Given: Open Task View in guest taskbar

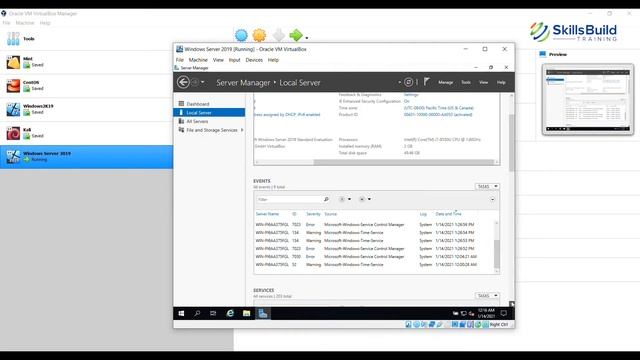Looking at the screenshot, I should (x=213, y=313).
